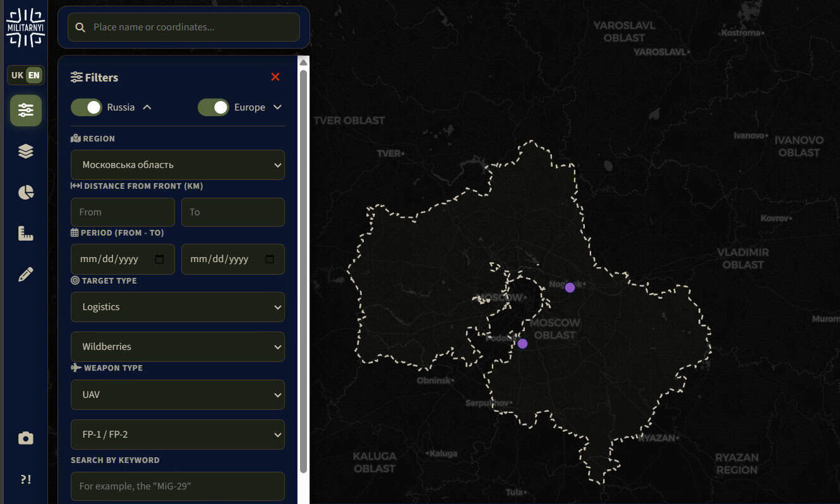Image resolution: width=840 pixels, height=504 pixels.
Task: Open the FP-1 / FP-2 dropdown
Action: (177, 435)
